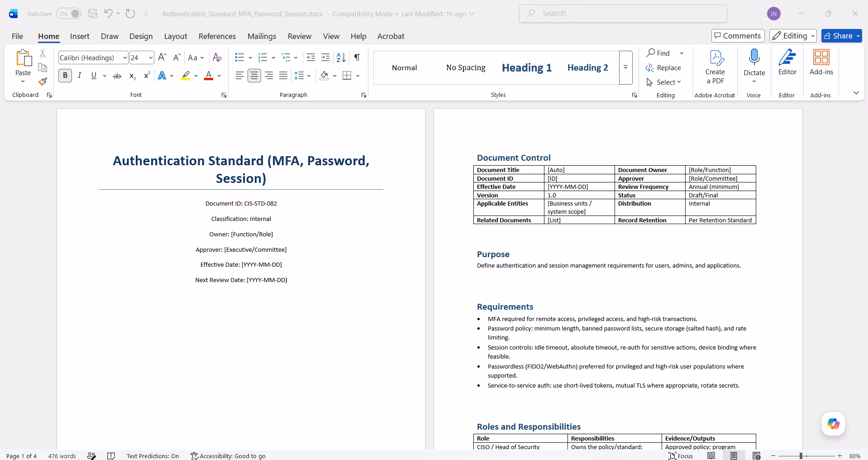Justify the paragraph text
This screenshot has width=868, height=460.
pyautogui.click(x=283, y=76)
